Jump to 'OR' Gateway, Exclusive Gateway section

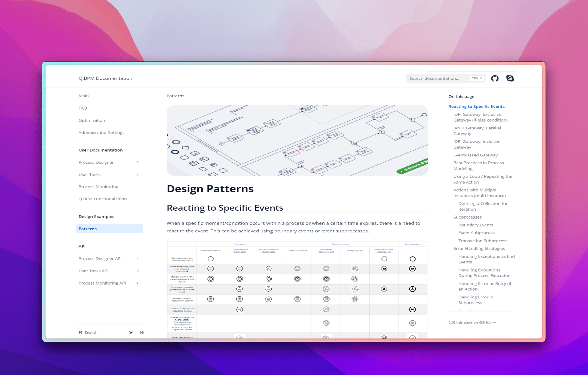point(480,117)
